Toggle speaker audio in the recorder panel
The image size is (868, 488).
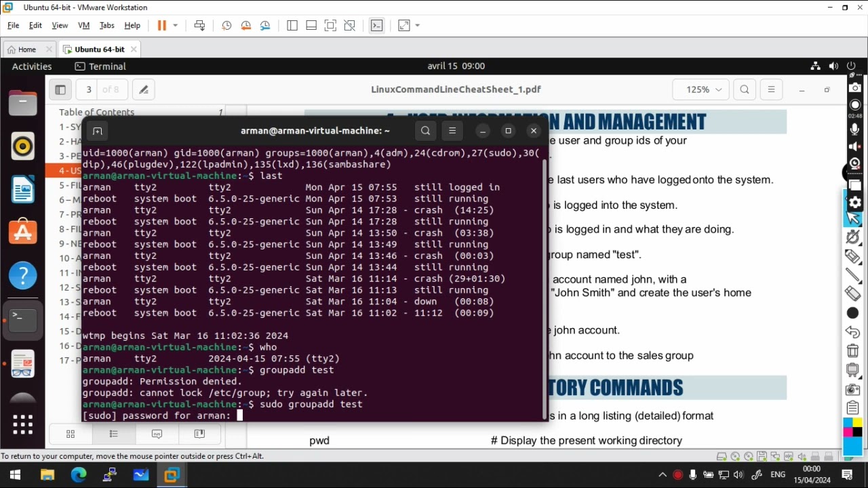click(854, 146)
